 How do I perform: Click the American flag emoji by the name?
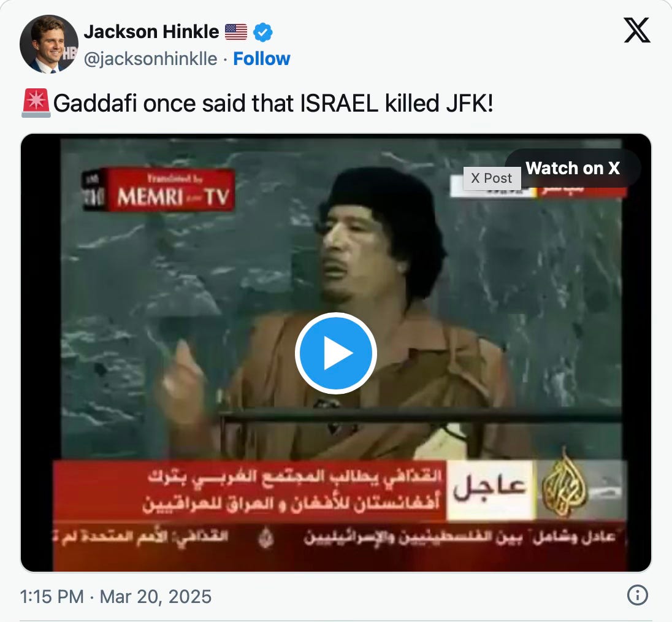236,32
